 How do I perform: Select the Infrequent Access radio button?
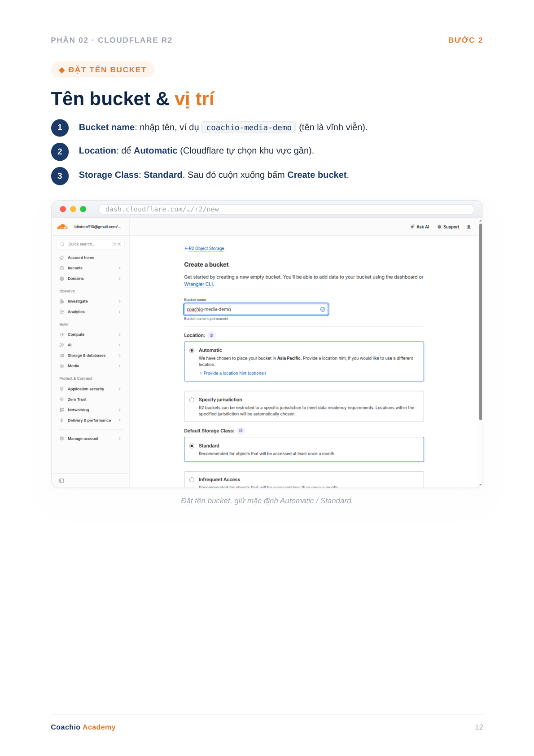[192, 480]
